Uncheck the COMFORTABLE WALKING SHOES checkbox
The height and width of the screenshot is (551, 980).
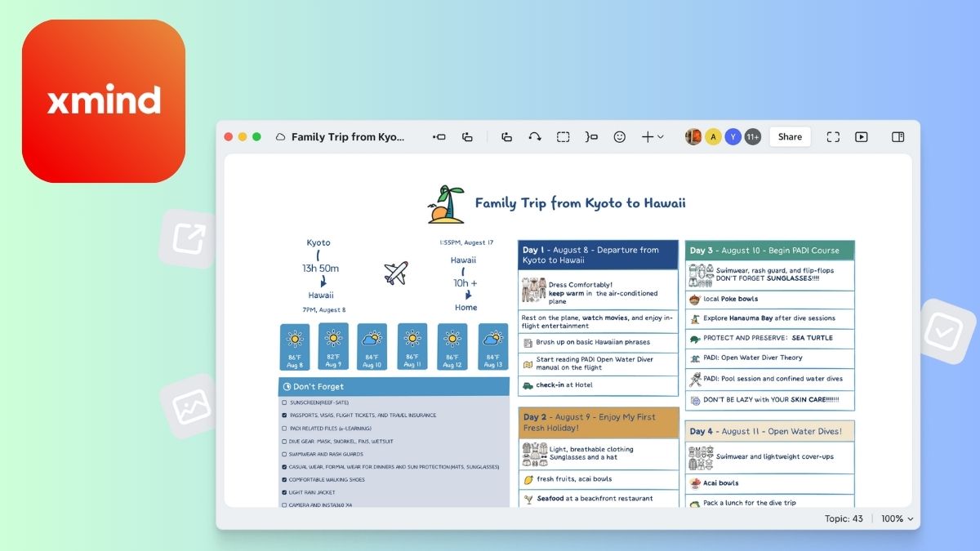(283, 480)
